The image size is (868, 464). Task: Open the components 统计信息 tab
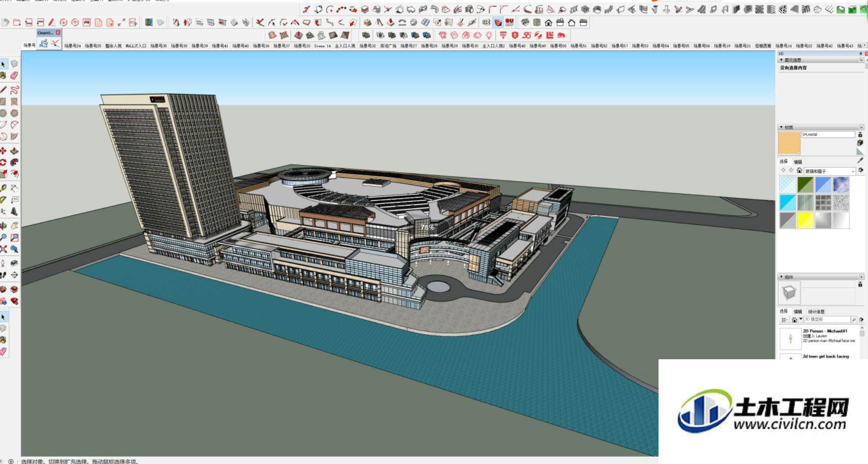pyautogui.click(x=816, y=312)
